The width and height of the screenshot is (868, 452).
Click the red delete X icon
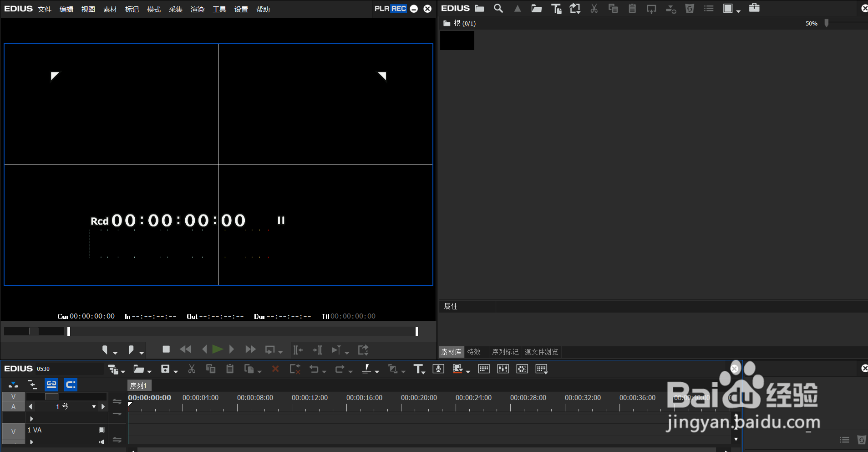click(275, 369)
